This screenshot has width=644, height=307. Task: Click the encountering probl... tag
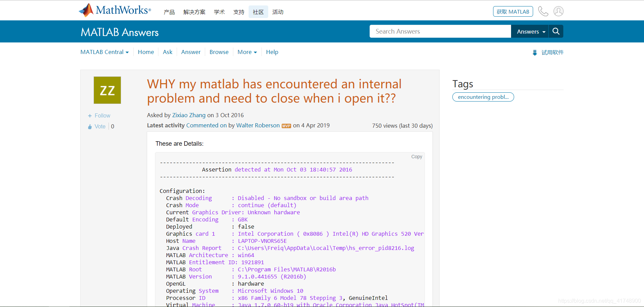(483, 97)
